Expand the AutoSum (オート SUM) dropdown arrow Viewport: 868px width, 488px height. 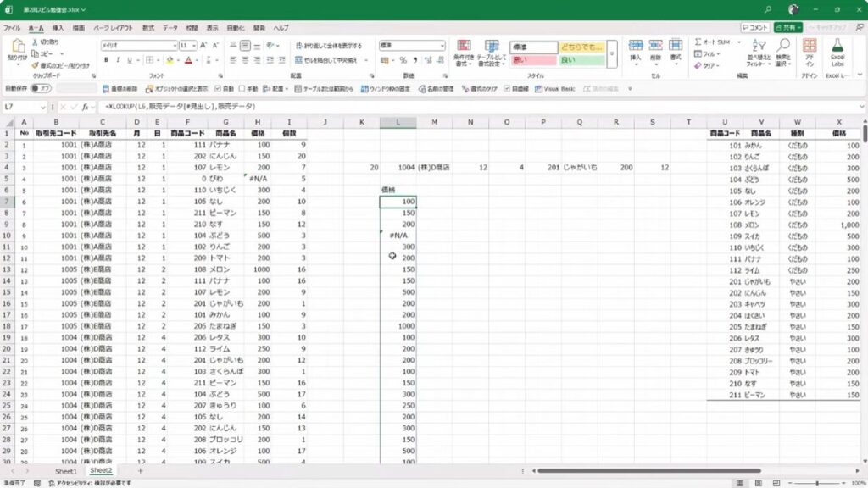pos(735,42)
